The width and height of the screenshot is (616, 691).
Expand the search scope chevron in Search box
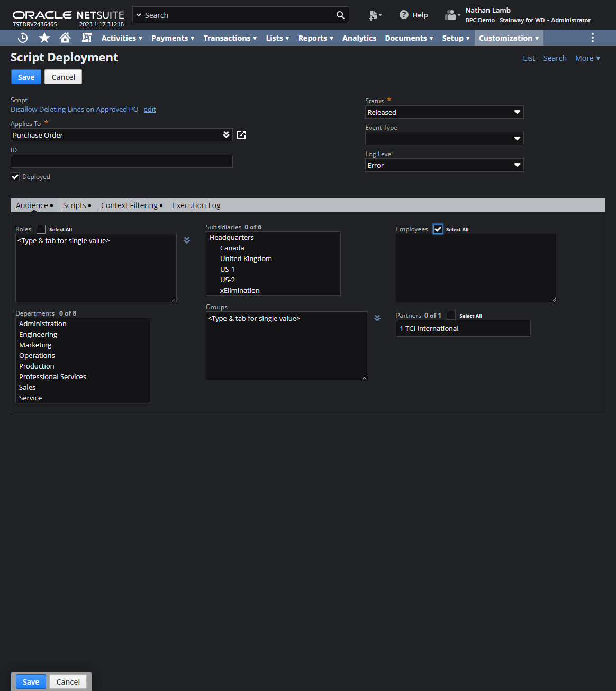(x=139, y=15)
